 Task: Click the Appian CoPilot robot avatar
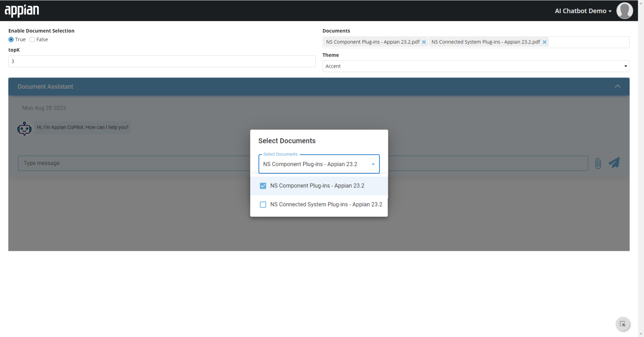[24, 128]
